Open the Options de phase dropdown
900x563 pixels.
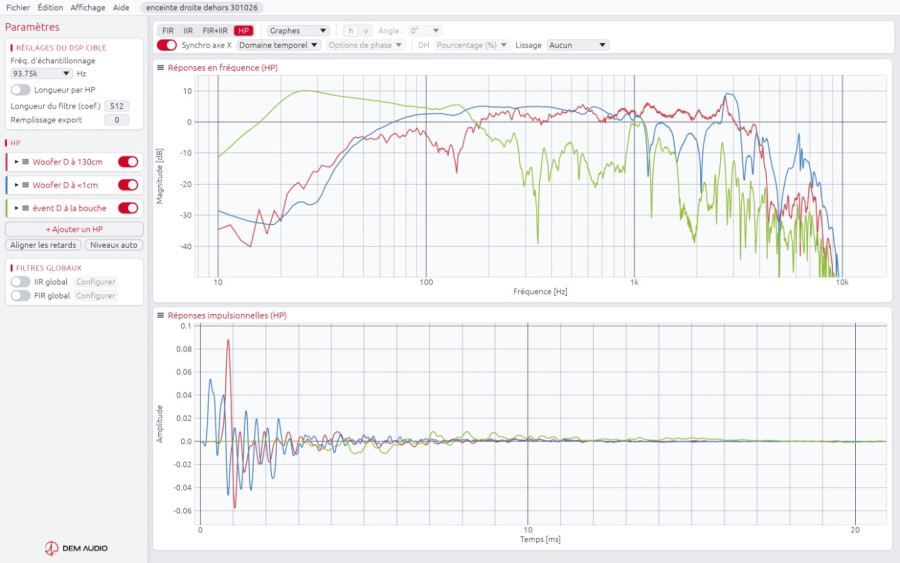click(x=365, y=45)
